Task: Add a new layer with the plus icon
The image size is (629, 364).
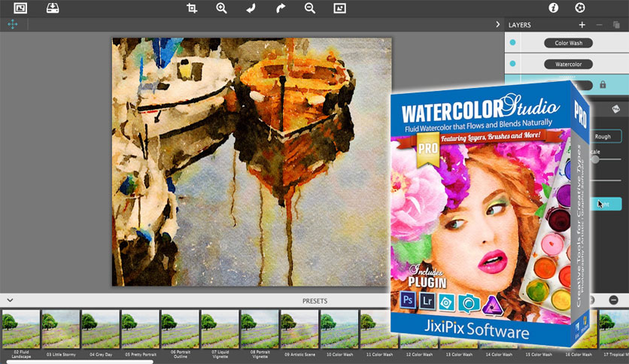Action: coord(582,25)
